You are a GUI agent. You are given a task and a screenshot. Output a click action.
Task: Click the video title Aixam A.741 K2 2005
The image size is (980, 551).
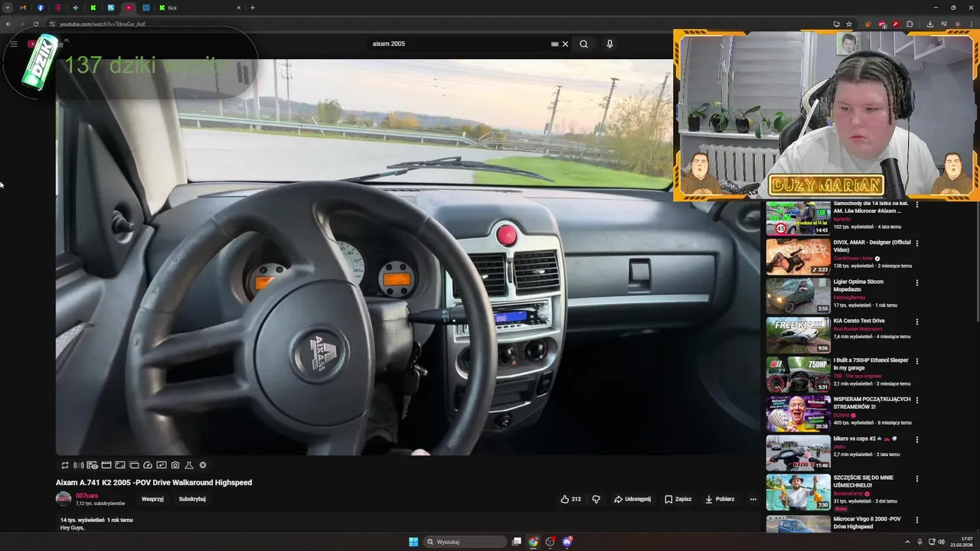[x=154, y=483]
